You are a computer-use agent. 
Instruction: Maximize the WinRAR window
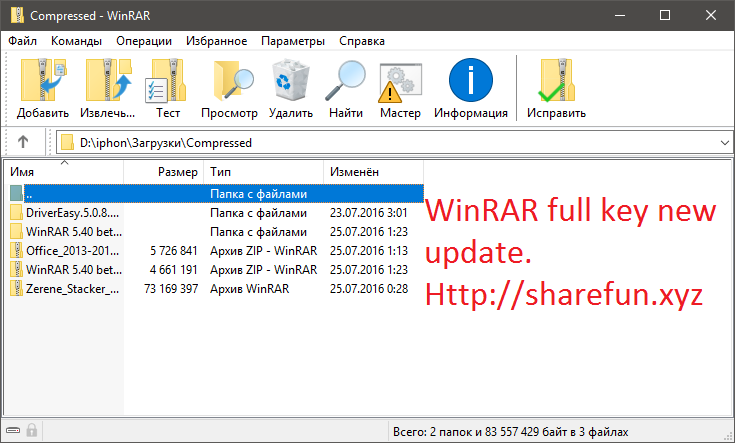[665, 15]
